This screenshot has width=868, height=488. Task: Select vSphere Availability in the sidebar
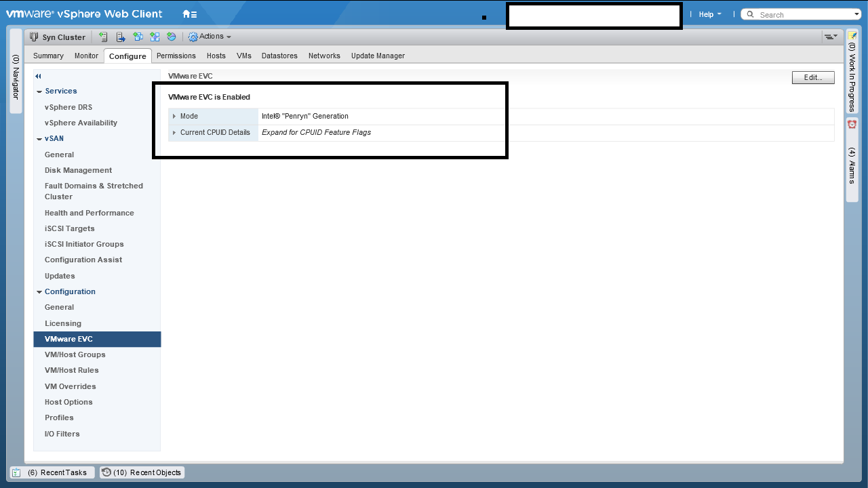(81, 123)
